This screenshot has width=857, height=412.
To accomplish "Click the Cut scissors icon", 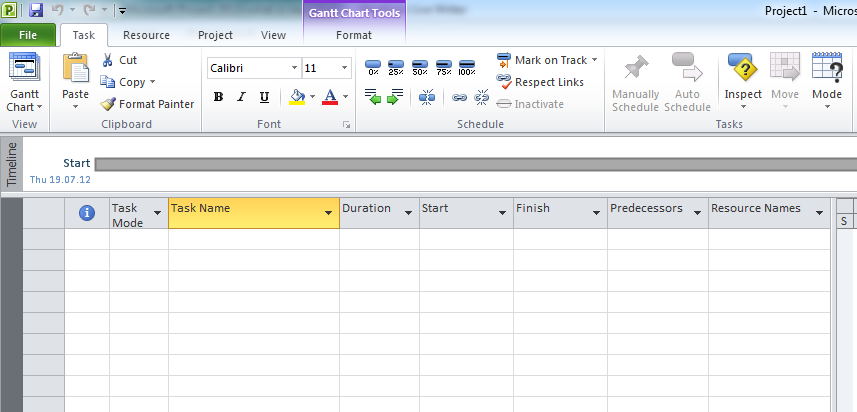I will [x=108, y=60].
